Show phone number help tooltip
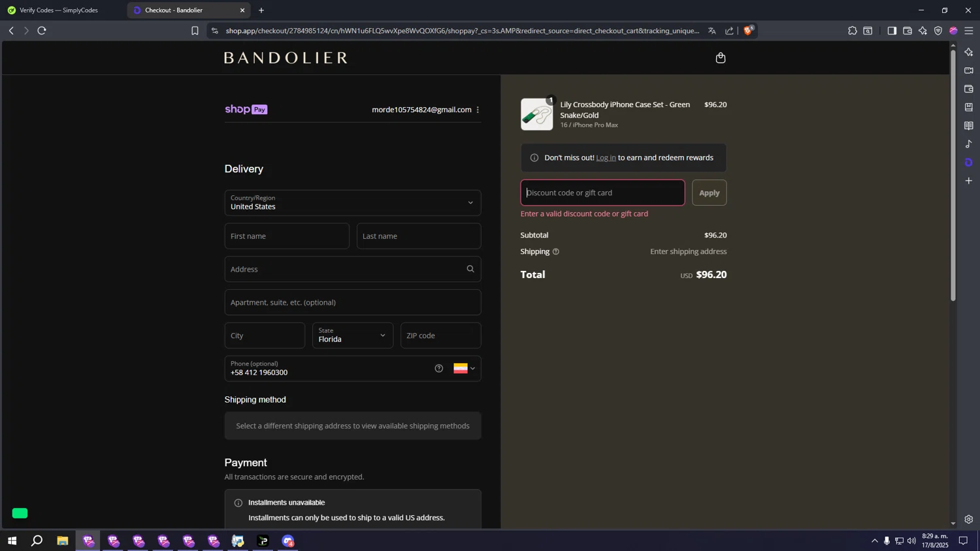 click(439, 368)
